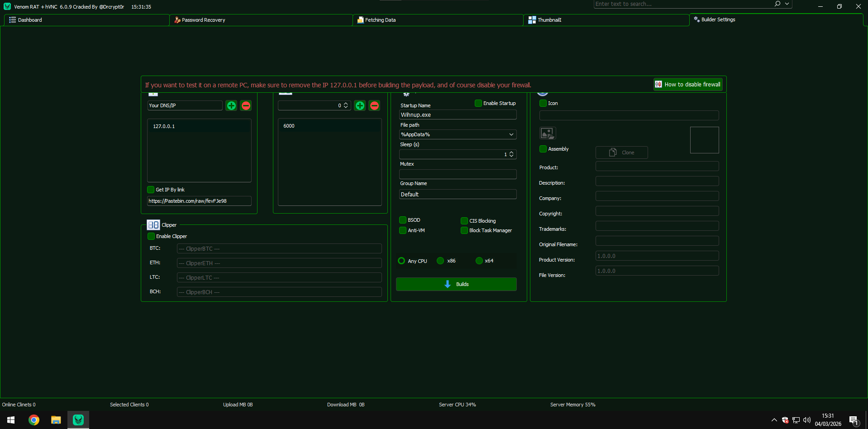
Task: Click the Clipper section icon
Action: (153, 225)
